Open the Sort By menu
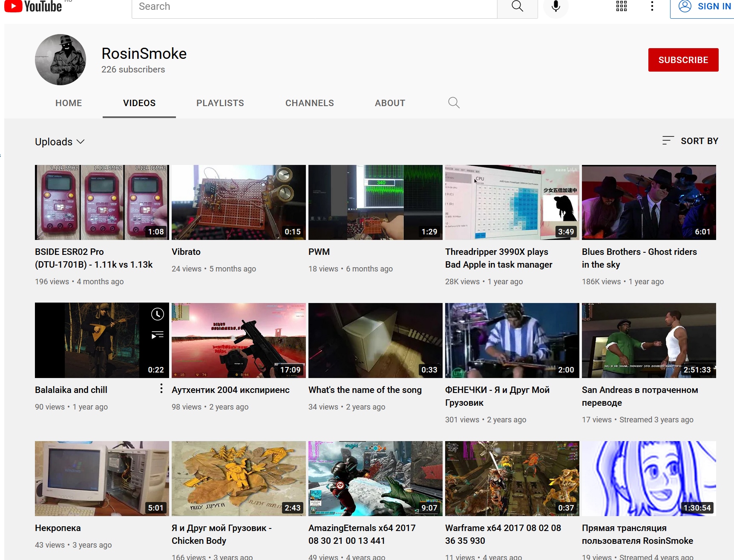The image size is (734, 560). pos(690,141)
